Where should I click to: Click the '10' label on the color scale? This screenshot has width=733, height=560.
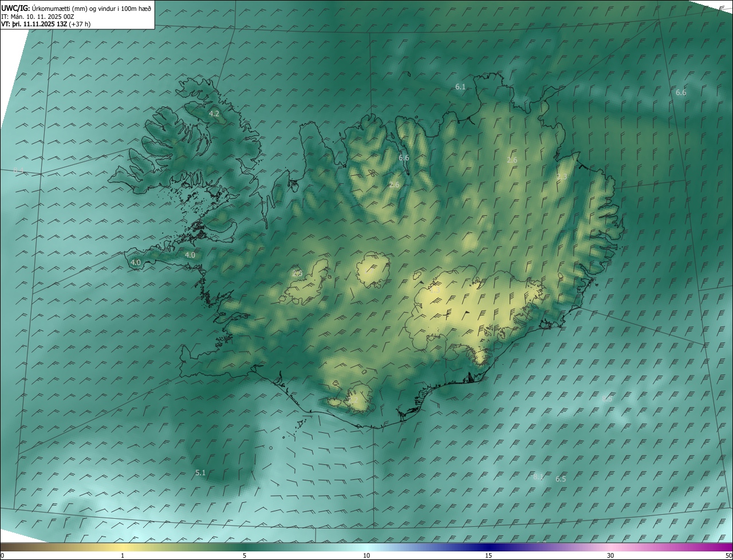pyautogui.click(x=366, y=555)
